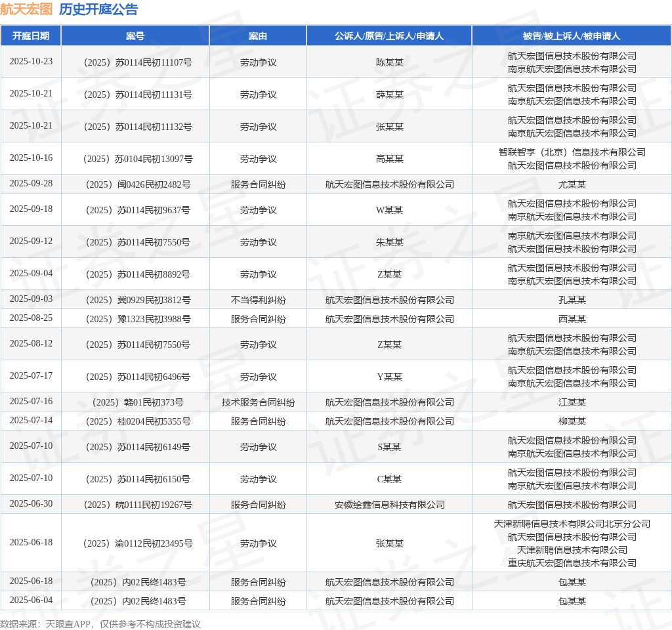The height and width of the screenshot is (630, 672).
Task: Click date cell 2025-08-25
Action: click(x=31, y=318)
